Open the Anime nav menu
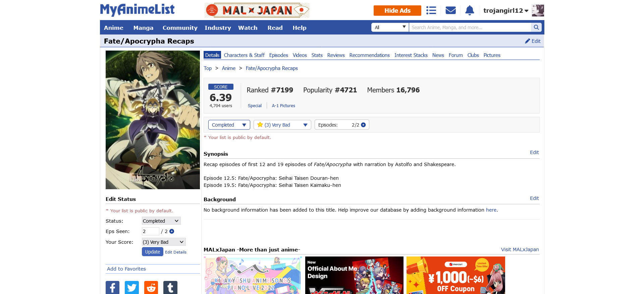This screenshot has width=644, height=294. point(114,28)
